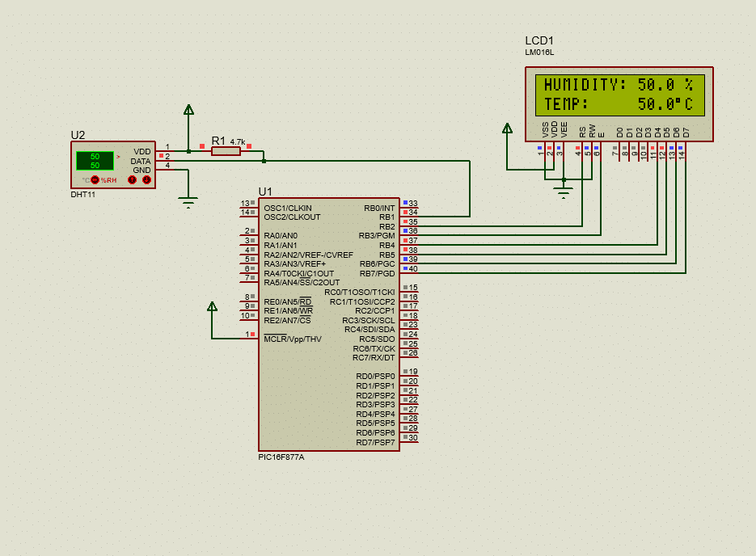This screenshot has height=556, width=756.
Task: Click the RE0/AN5/RD pin label
Action: (x=288, y=301)
